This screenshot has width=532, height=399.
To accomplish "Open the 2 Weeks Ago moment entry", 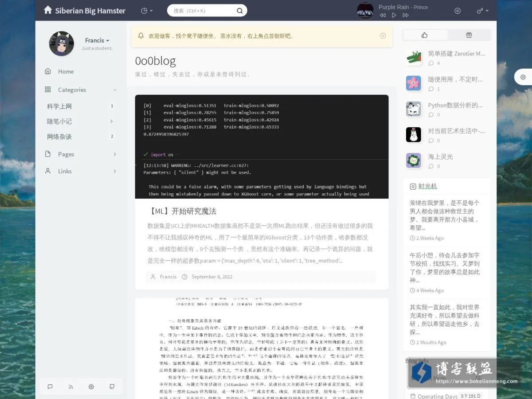I will [447, 220].
